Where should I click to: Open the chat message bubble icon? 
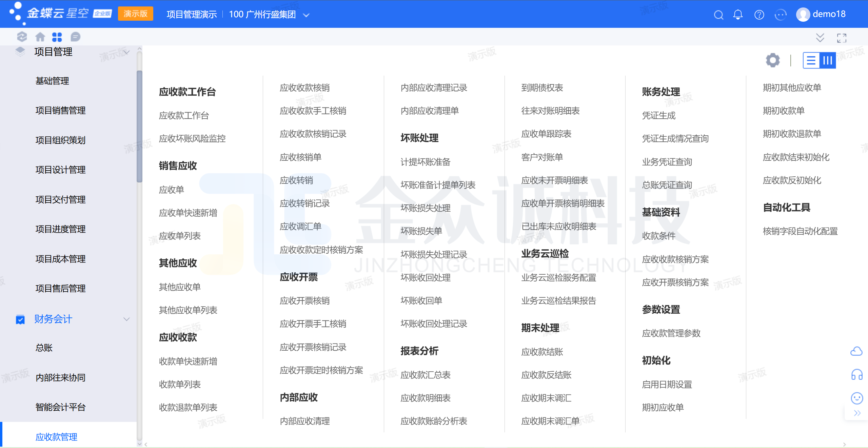(x=75, y=37)
